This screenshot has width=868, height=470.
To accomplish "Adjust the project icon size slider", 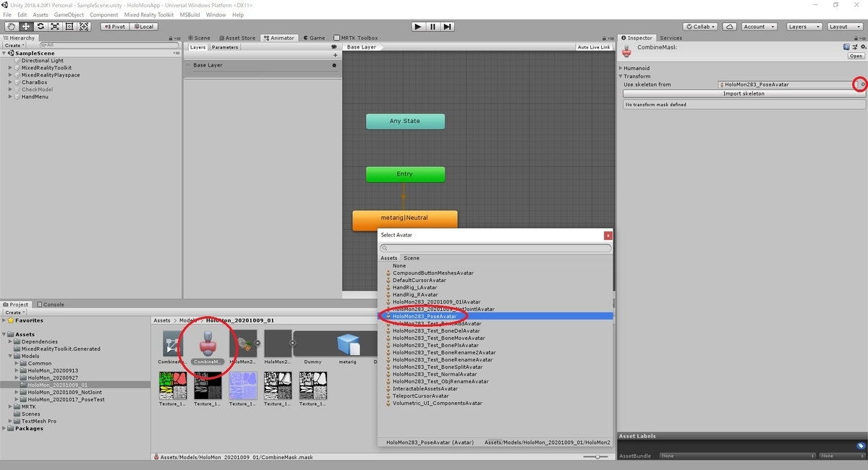I will [597, 456].
